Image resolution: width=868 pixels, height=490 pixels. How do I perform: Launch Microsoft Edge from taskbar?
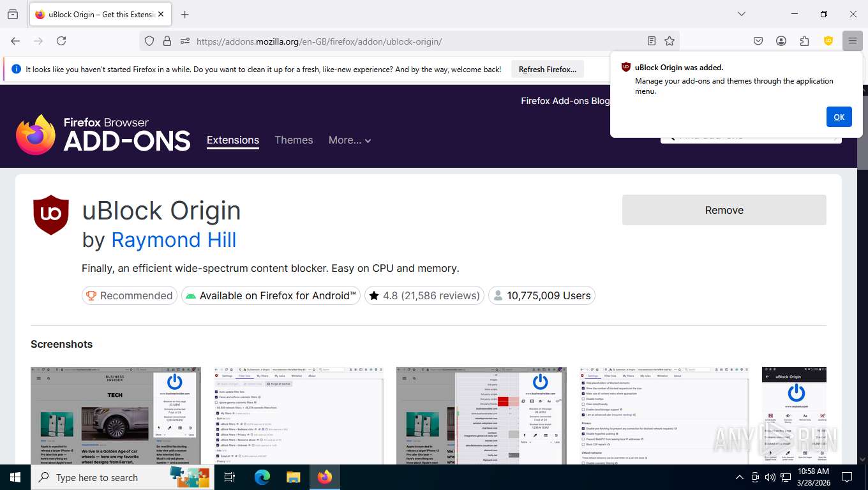pos(262,477)
